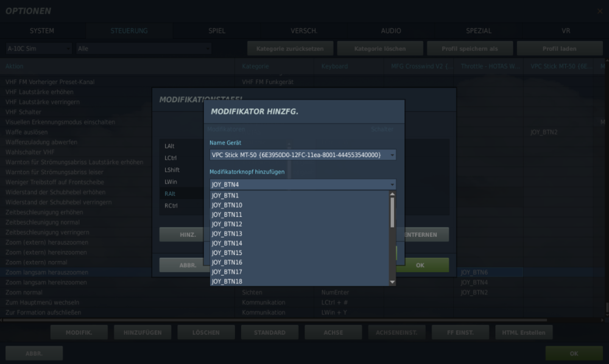609x364 pixels.
Task: Choose JOY_BTN11 list entry
Action: [300, 215]
